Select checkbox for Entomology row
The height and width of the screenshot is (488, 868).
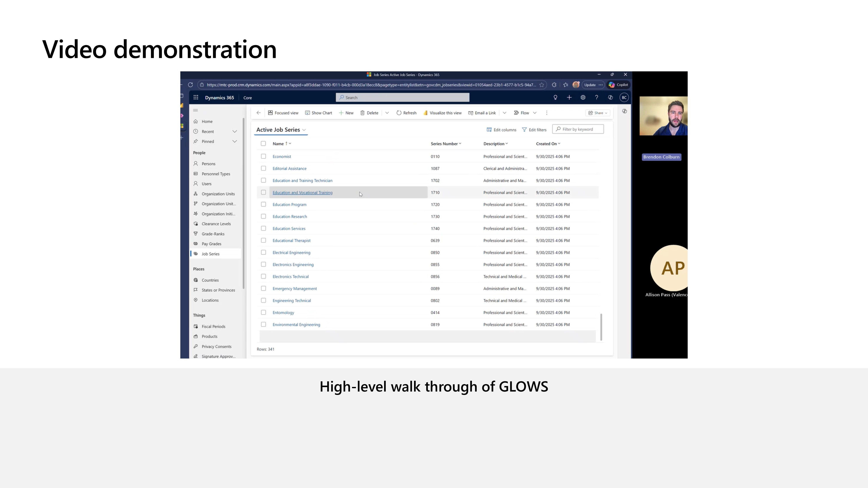point(263,313)
